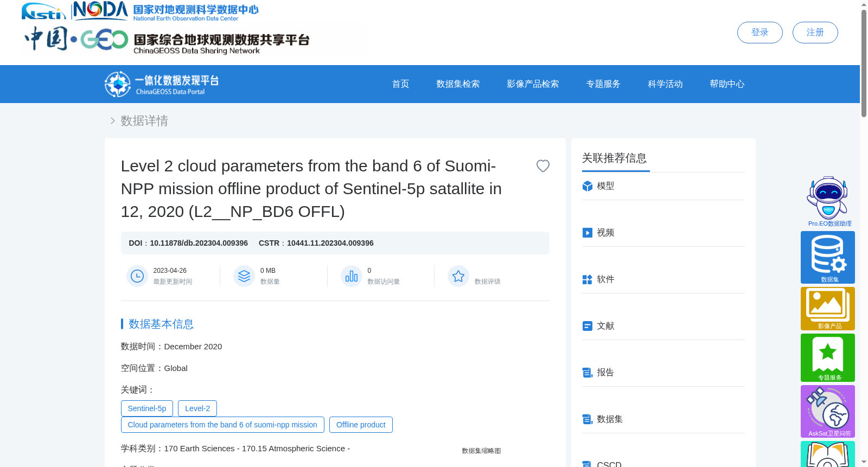The image size is (868, 467).
Task: Click the 数据详情 breadcrumb text
Action: coord(144,121)
